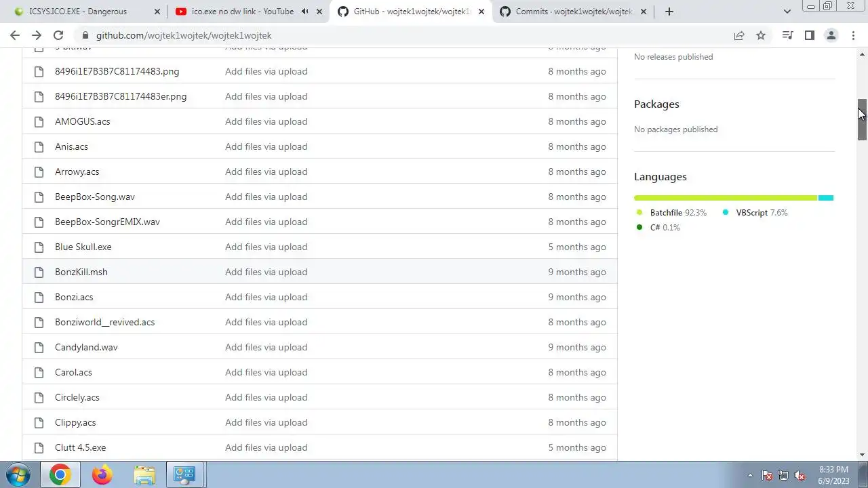Viewport: 868px width, 488px height.
Task: Open 8496i1E7B3B7C81174483.png file
Action: (117, 71)
